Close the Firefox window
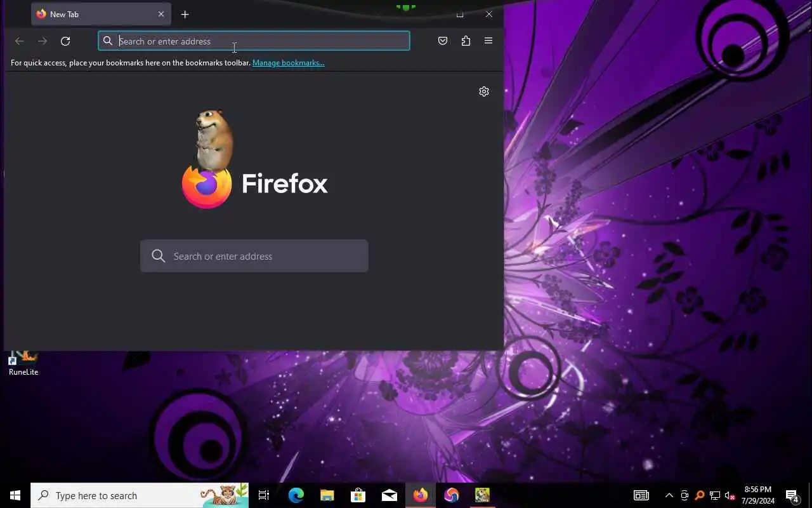 click(x=489, y=14)
